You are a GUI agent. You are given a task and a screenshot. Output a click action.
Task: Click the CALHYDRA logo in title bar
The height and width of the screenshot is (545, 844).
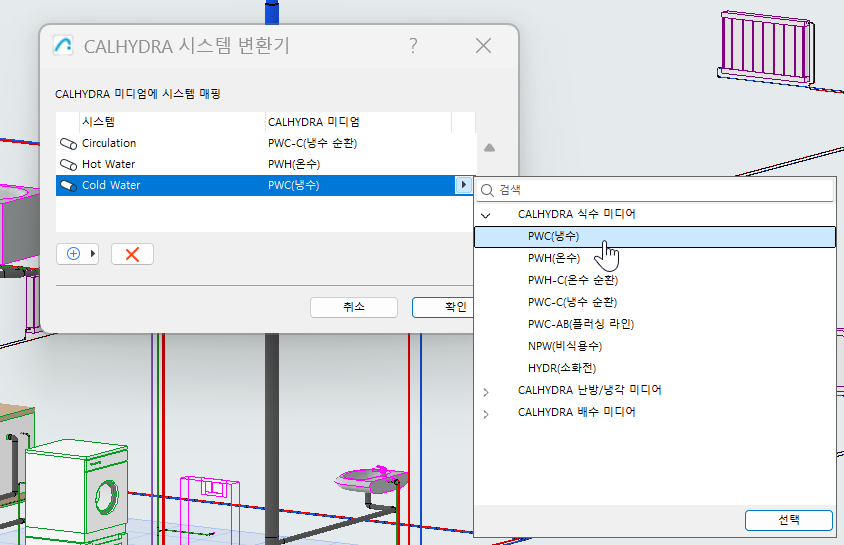[63, 45]
